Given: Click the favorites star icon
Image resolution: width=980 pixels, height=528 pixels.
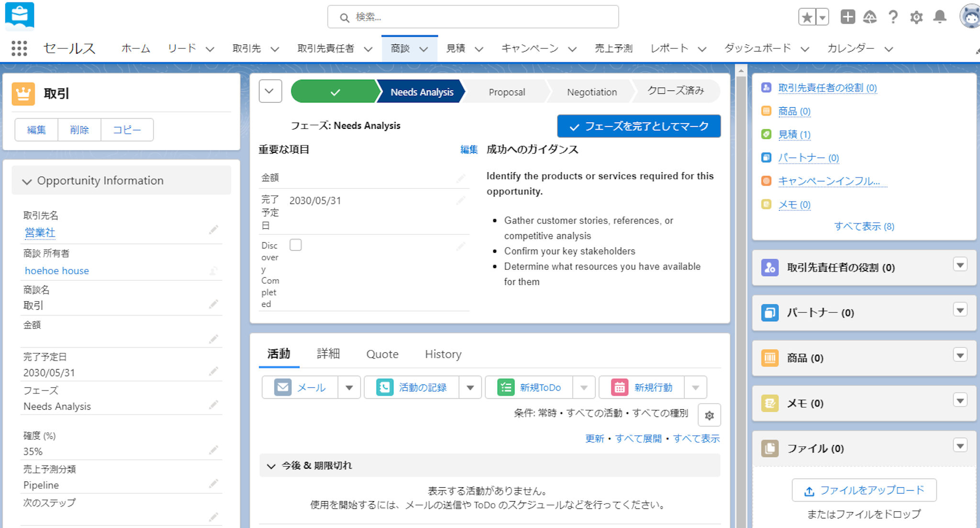Looking at the screenshot, I should click(807, 18).
